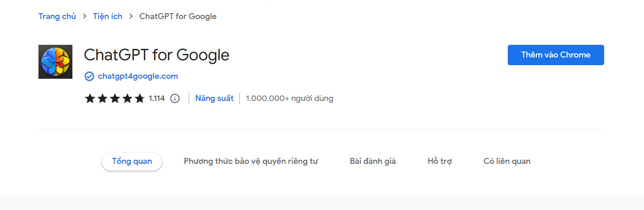Open the Bài đánh giá tab
This screenshot has height=210, width=644.
tap(373, 161)
